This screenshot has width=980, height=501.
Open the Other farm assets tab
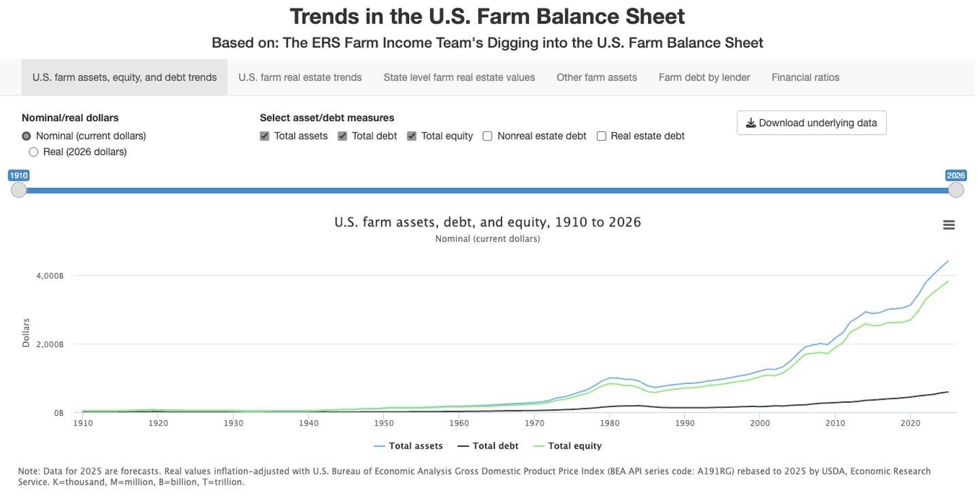coord(596,77)
